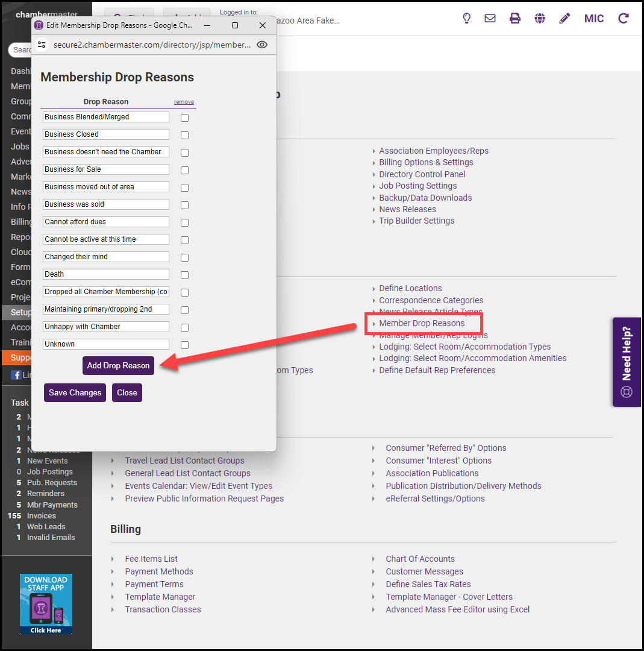
Task: Click the pencil edit icon
Action: click(564, 19)
